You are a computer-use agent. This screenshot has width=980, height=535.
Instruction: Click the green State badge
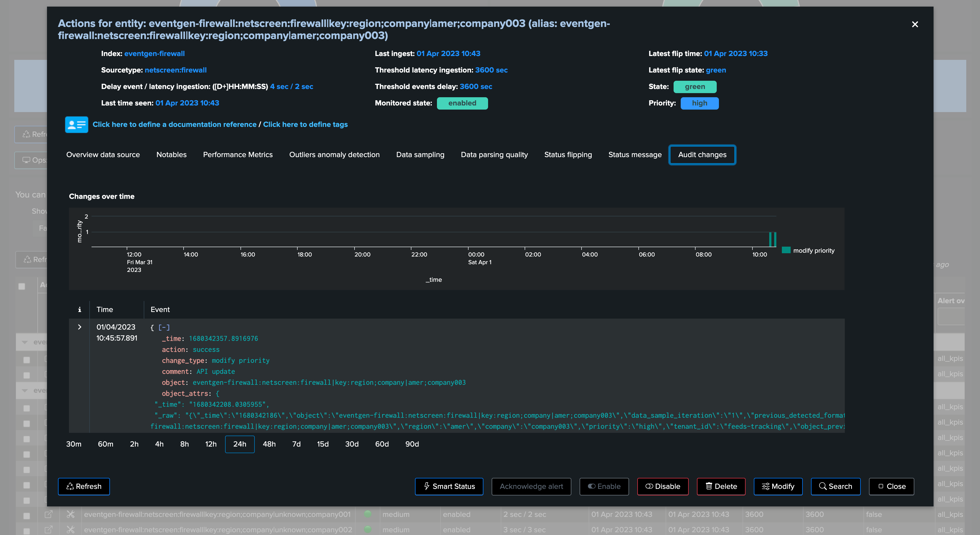[695, 87]
